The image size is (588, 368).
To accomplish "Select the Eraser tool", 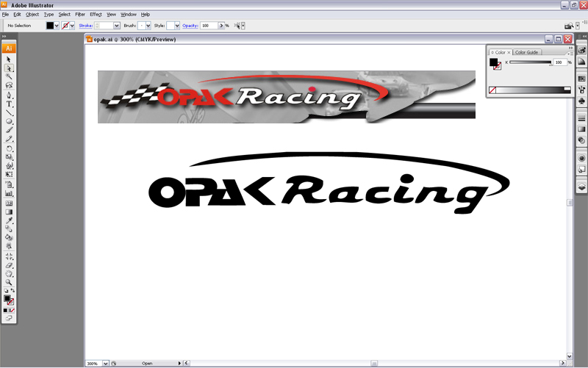I will [9, 265].
